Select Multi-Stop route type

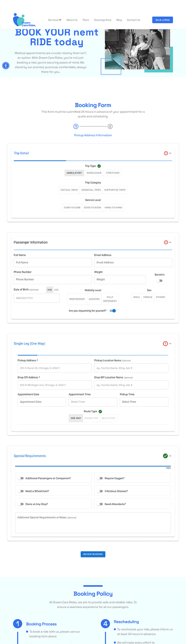(x=109, y=418)
